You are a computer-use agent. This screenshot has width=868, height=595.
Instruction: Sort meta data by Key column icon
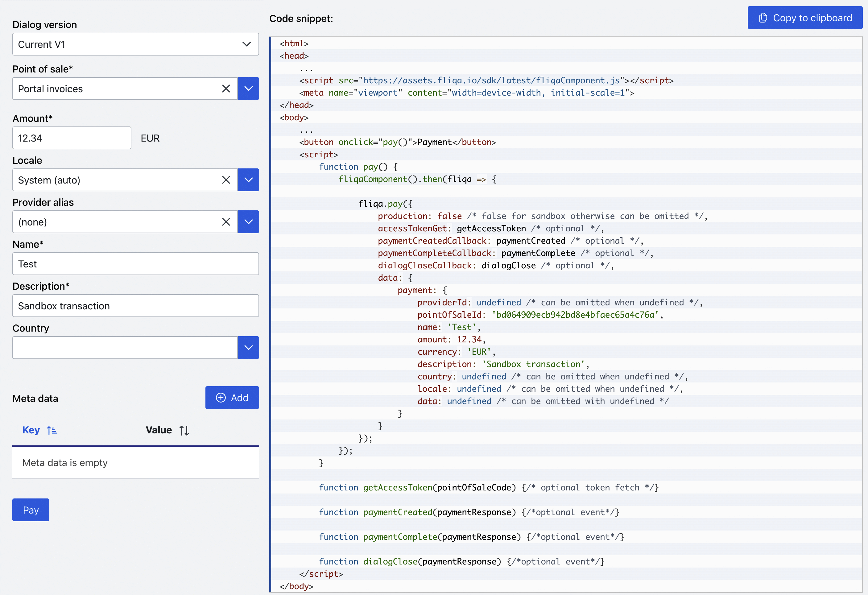[52, 430]
